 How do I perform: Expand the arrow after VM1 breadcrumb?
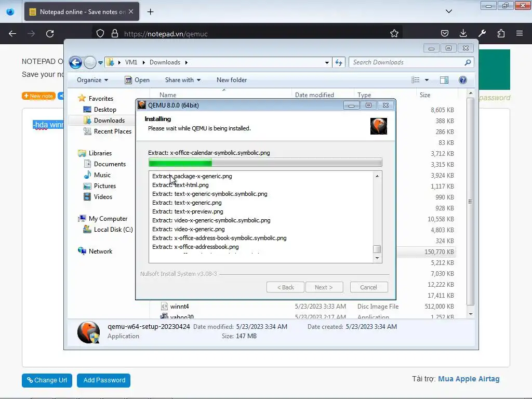(143, 62)
